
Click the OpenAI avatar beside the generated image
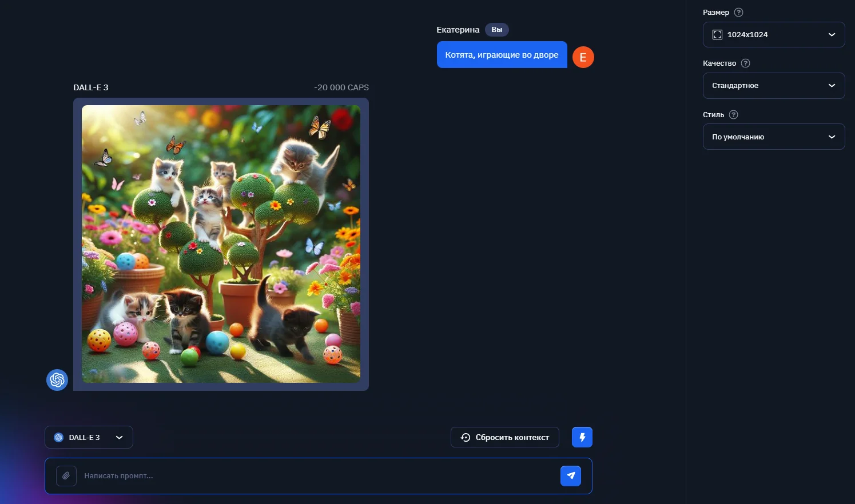coord(57,380)
